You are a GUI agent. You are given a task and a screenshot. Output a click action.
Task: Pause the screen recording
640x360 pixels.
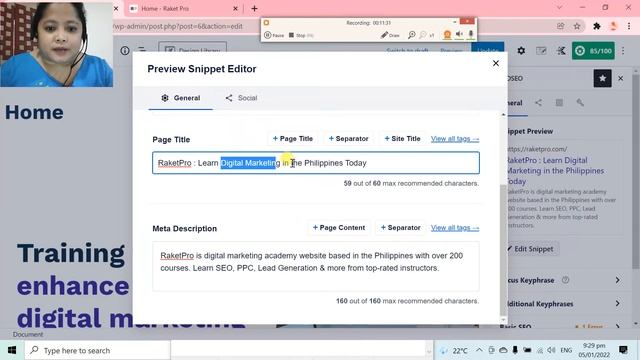[274, 35]
